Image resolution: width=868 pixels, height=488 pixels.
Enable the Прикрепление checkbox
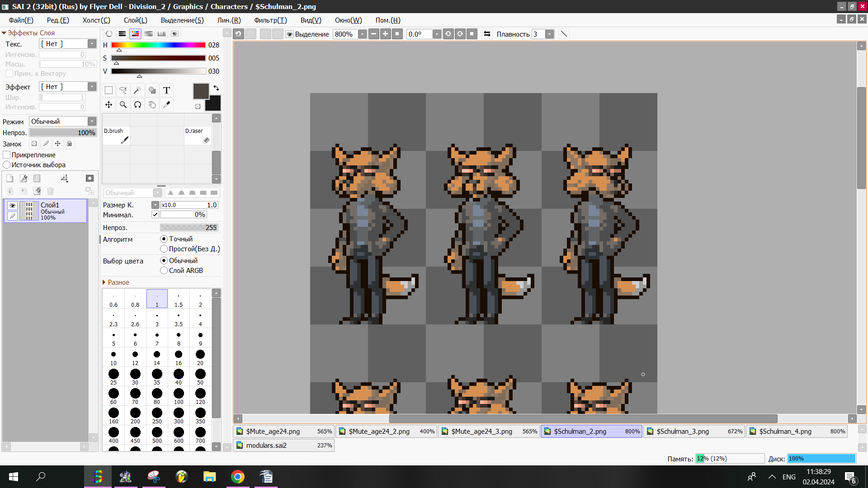(7, 155)
